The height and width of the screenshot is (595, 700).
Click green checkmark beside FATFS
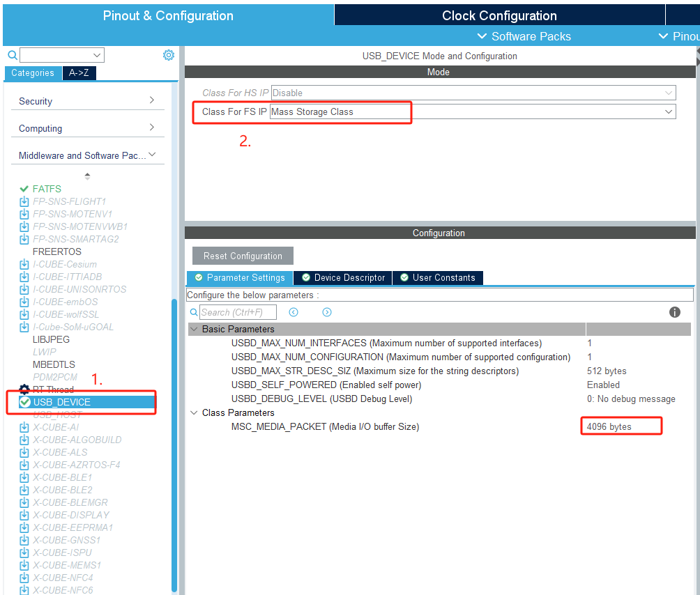(x=24, y=189)
